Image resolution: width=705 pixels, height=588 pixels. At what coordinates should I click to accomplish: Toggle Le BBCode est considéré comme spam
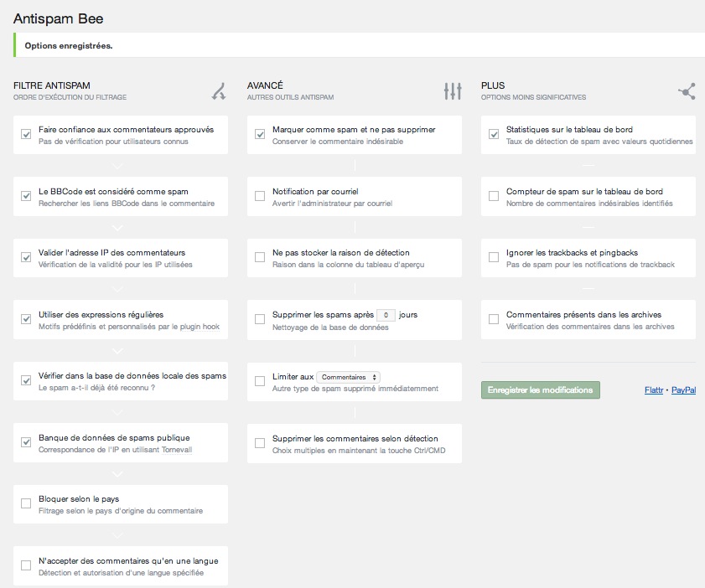point(26,196)
